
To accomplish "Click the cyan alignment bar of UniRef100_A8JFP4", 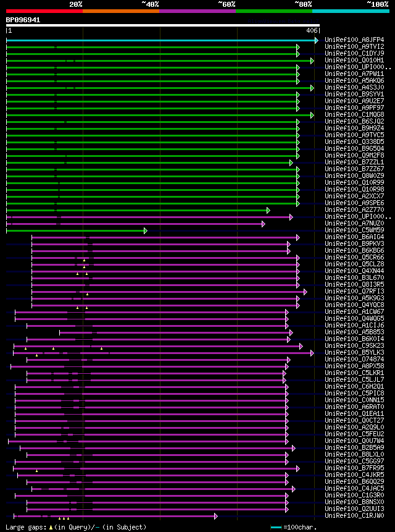I will point(161,40).
